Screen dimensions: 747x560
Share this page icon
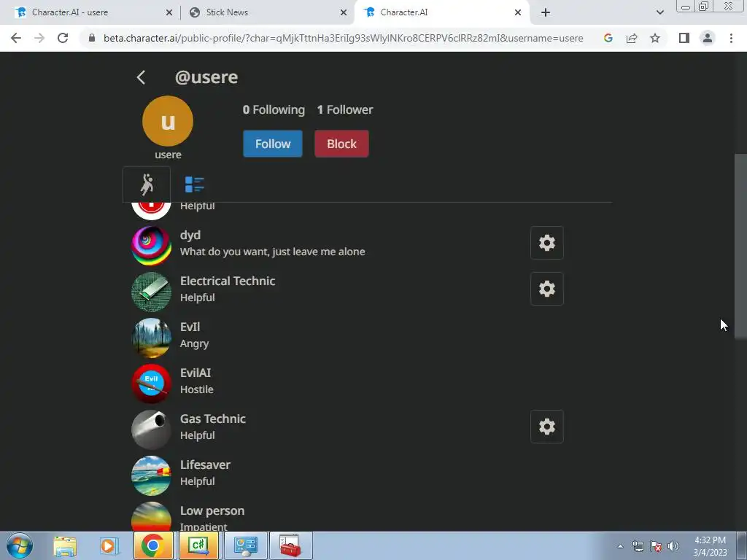(x=632, y=38)
